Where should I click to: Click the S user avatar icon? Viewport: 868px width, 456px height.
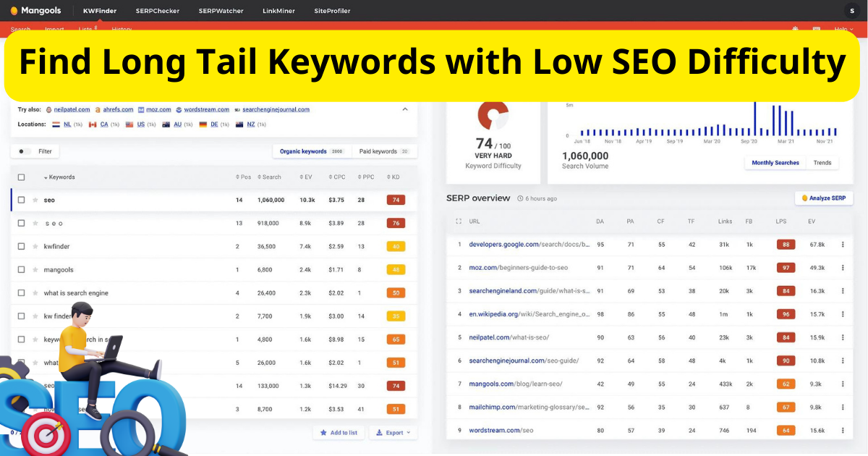(x=851, y=11)
